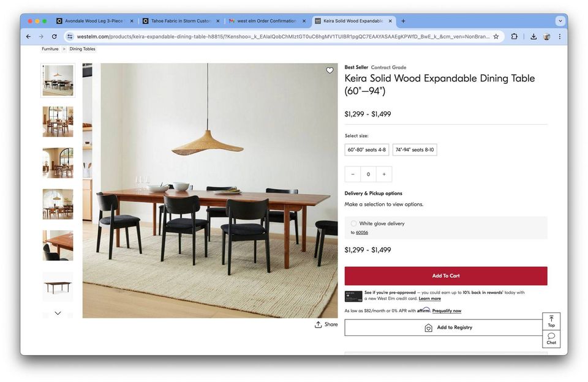Switch to Avondale Wood Leg 3-Piece tab
The height and width of the screenshot is (382, 588).
[x=94, y=21]
